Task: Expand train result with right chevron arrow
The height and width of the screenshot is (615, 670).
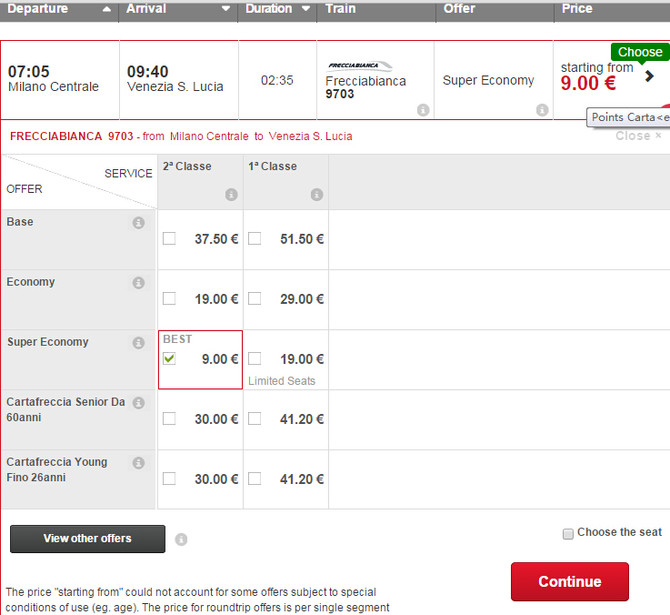Action: [650, 76]
